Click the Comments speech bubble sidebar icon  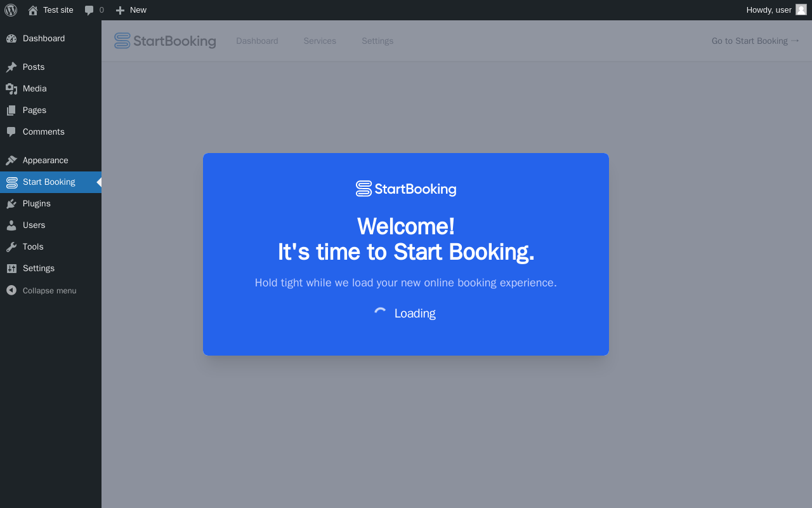click(11, 132)
